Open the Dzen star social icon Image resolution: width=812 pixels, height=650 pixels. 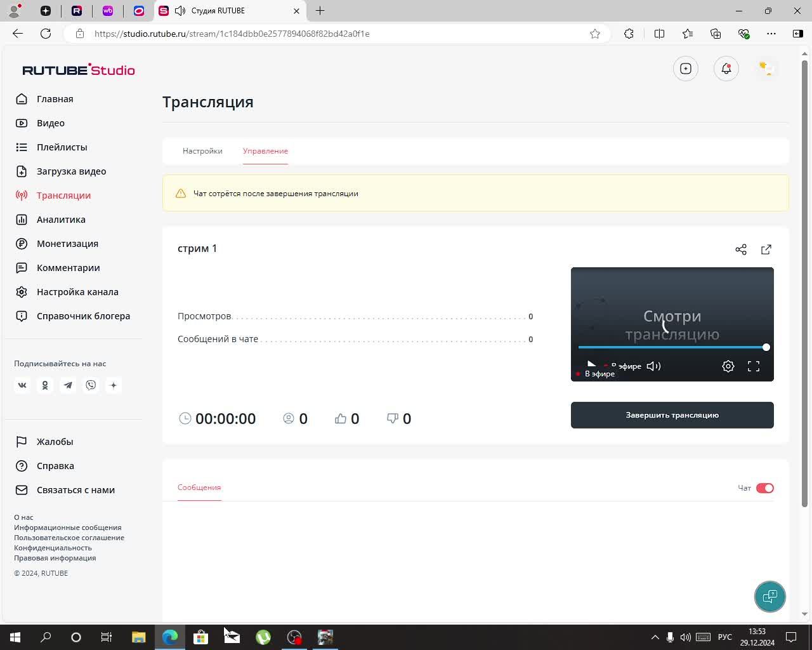[x=114, y=385]
